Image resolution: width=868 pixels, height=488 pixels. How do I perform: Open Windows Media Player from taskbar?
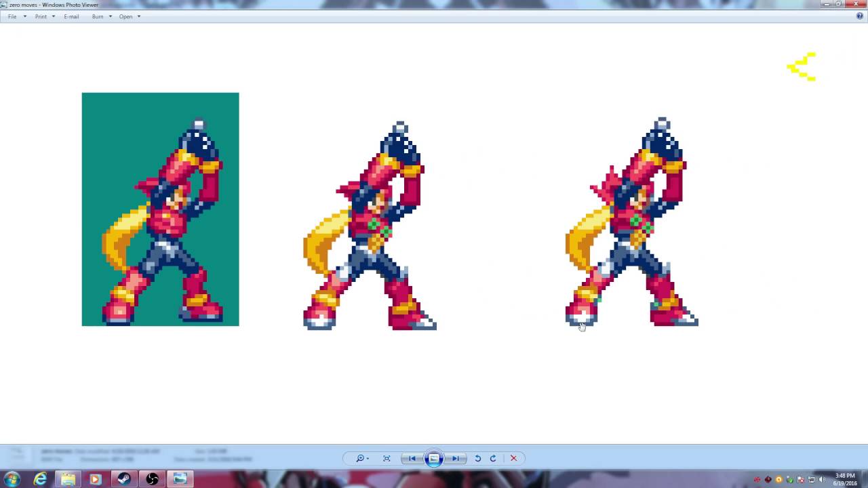coord(96,479)
